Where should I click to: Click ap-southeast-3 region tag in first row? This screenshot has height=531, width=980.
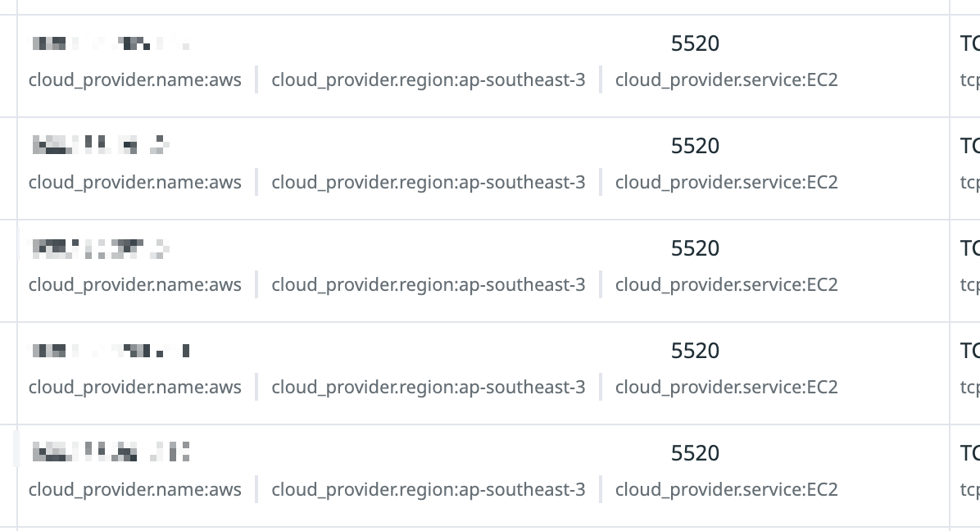pos(428,80)
